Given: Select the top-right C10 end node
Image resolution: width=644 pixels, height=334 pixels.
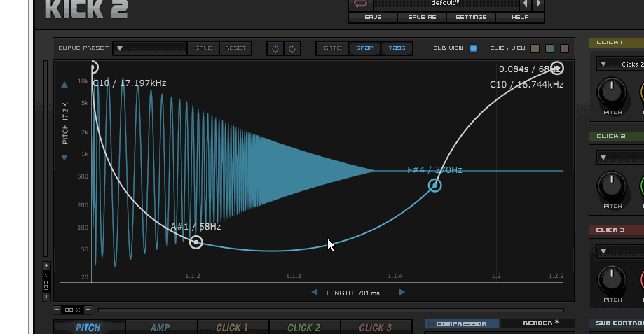Looking at the screenshot, I should pyautogui.click(x=557, y=68).
